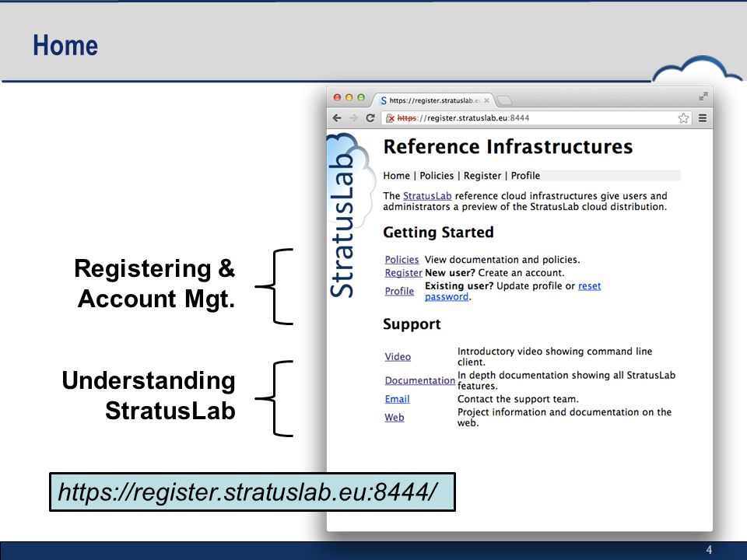Open the Profile link under Getting Started
Viewport: 747px width, 560px height.
(399, 291)
